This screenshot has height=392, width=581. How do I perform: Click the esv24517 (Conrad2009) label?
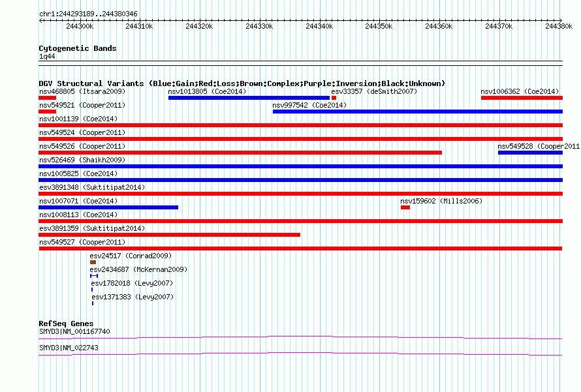[131, 256]
